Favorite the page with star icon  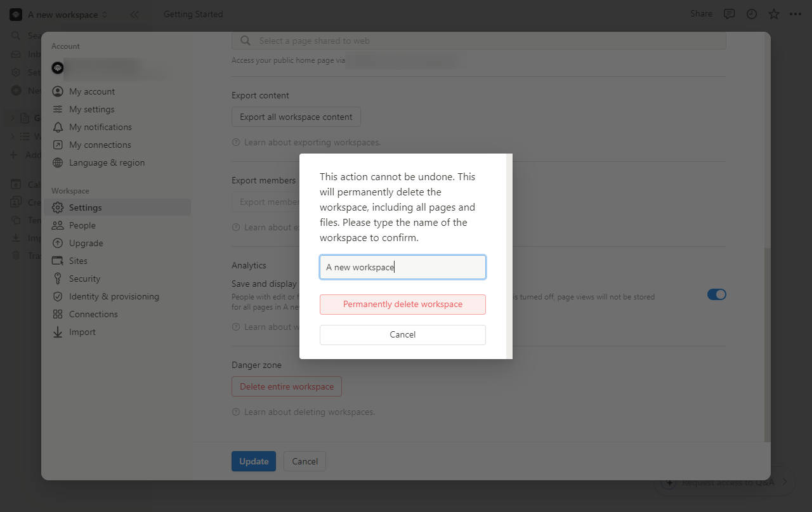(774, 14)
